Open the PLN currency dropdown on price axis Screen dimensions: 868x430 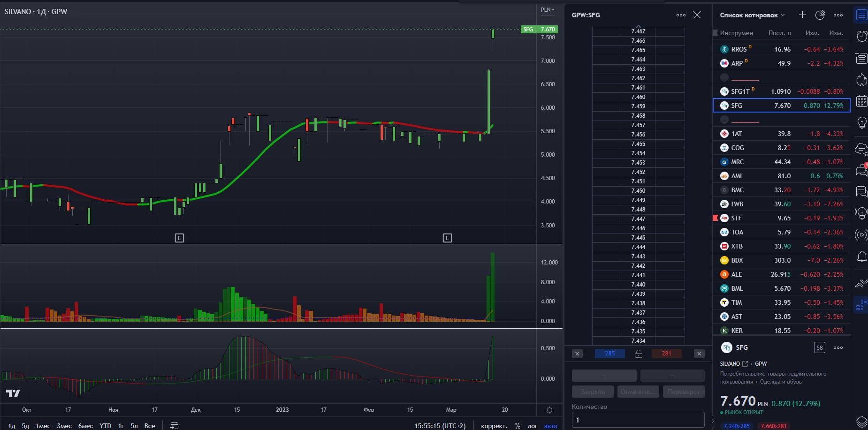[547, 10]
